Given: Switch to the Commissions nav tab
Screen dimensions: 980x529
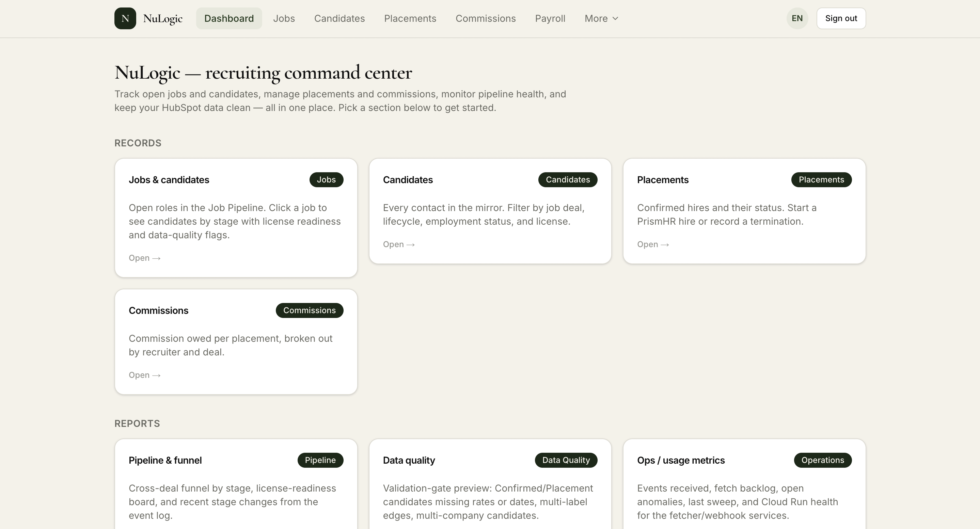Looking at the screenshot, I should [486, 18].
